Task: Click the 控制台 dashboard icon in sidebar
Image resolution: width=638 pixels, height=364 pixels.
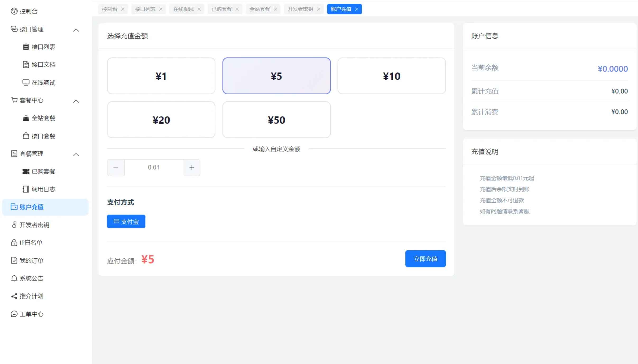Action: coord(14,11)
